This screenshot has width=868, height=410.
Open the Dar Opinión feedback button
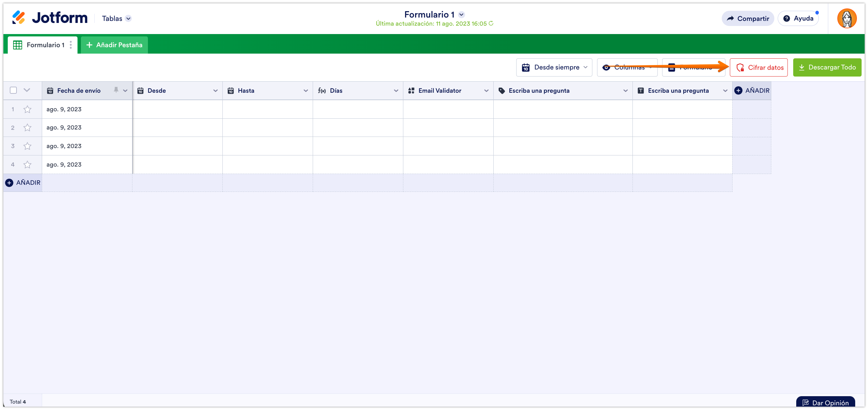tap(825, 403)
